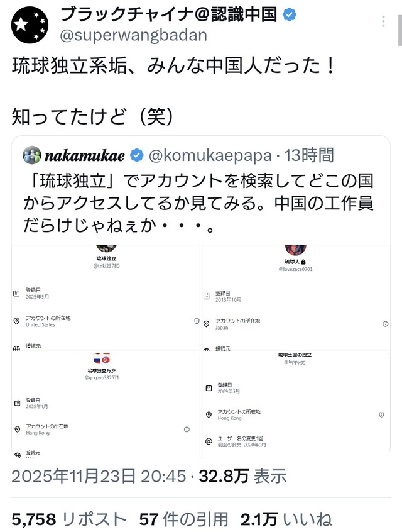Click the 琉球人 account avatar
402x532 pixels.
click(295, 250)
